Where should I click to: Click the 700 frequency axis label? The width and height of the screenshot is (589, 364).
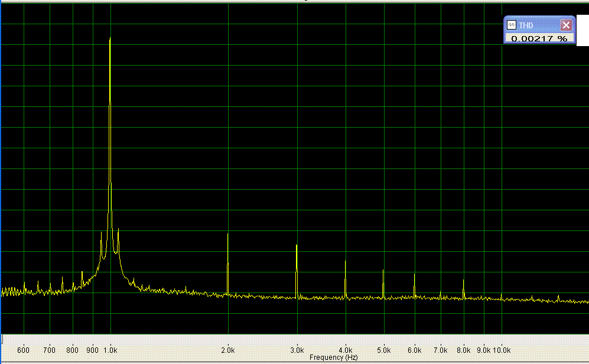[x=49, y=350]
